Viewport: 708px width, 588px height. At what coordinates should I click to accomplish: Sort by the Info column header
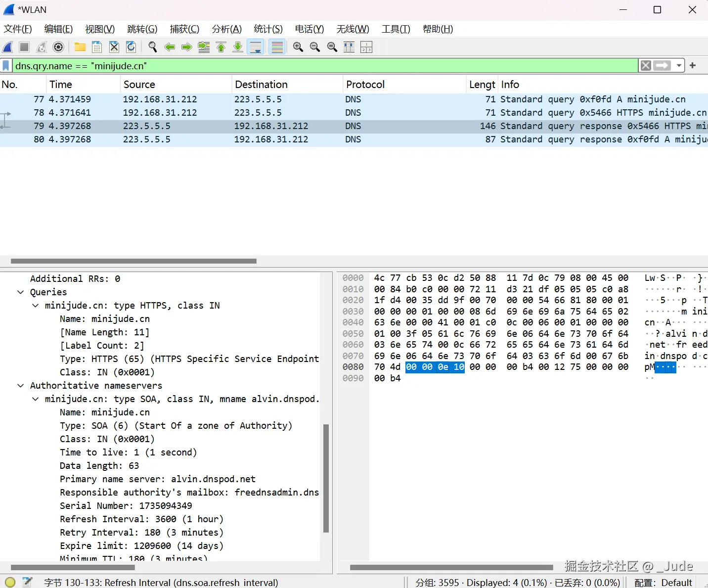[x=603, y=84]
